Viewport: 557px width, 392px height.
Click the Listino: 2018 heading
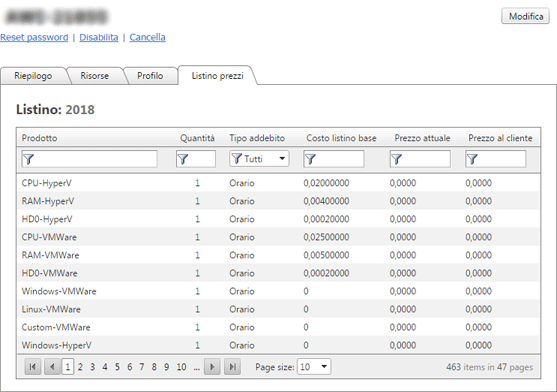coord(55,110)
